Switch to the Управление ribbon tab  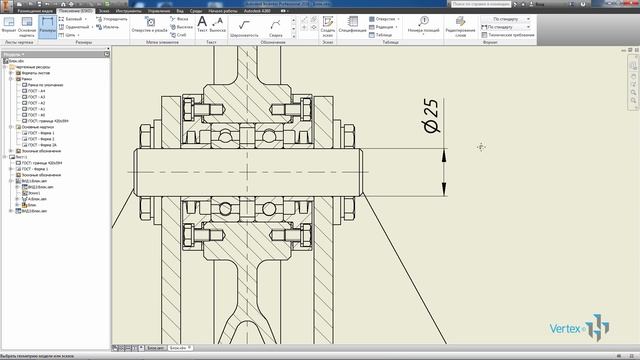tap(159, 11)
